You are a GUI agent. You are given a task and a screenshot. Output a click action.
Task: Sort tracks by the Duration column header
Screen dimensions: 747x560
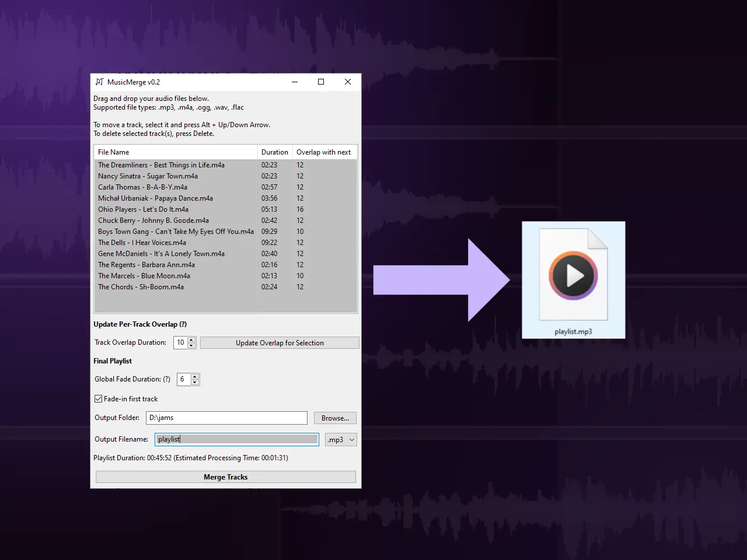click(x=274, y=152)
